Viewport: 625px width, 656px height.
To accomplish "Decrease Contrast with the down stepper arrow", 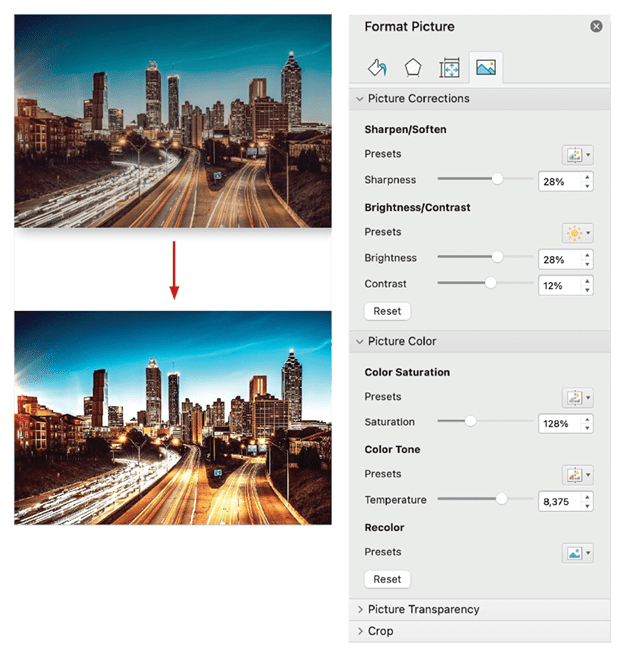I will [x=587, y=290].
